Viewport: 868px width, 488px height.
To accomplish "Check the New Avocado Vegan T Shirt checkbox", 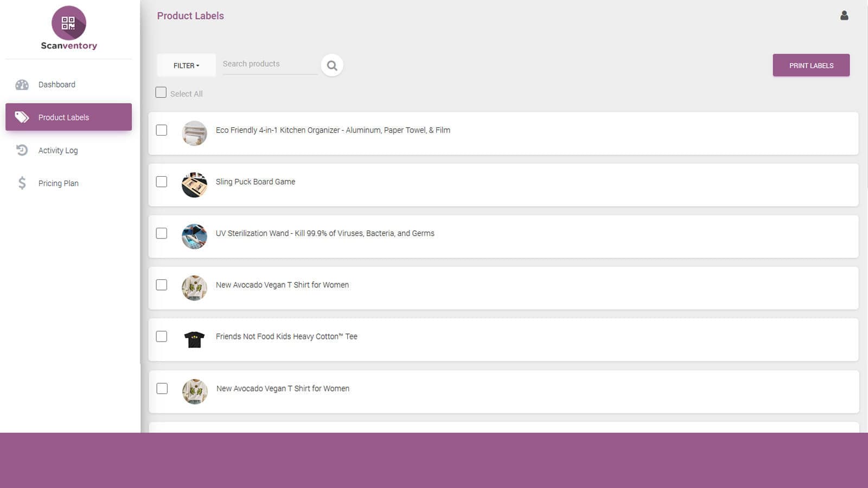I will click(x=161, y=285).
